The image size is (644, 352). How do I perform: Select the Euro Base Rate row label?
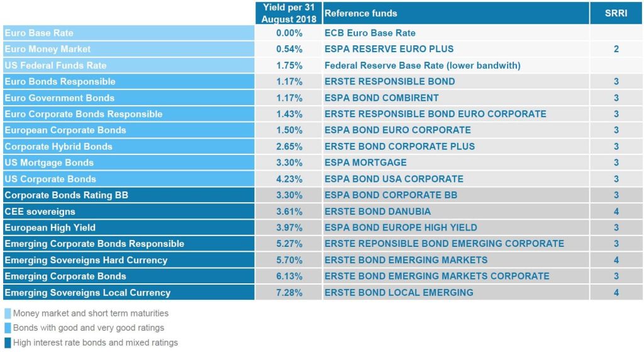(39, 33)
